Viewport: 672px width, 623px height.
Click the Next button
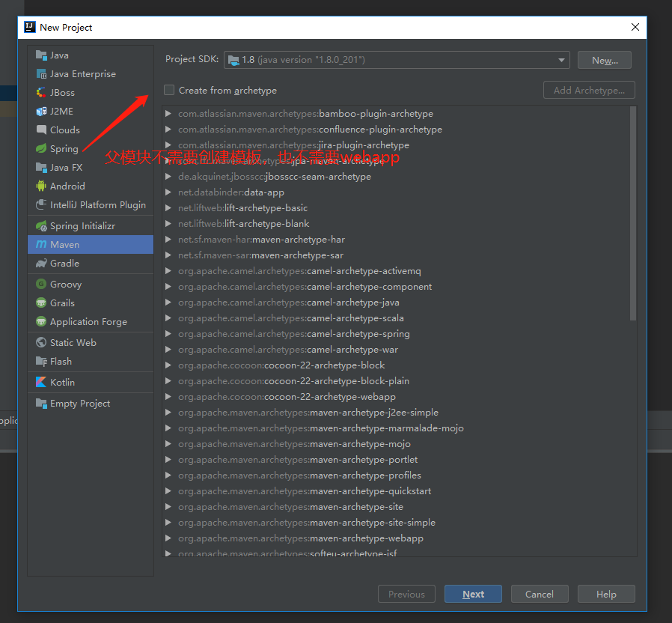(473, 594)
